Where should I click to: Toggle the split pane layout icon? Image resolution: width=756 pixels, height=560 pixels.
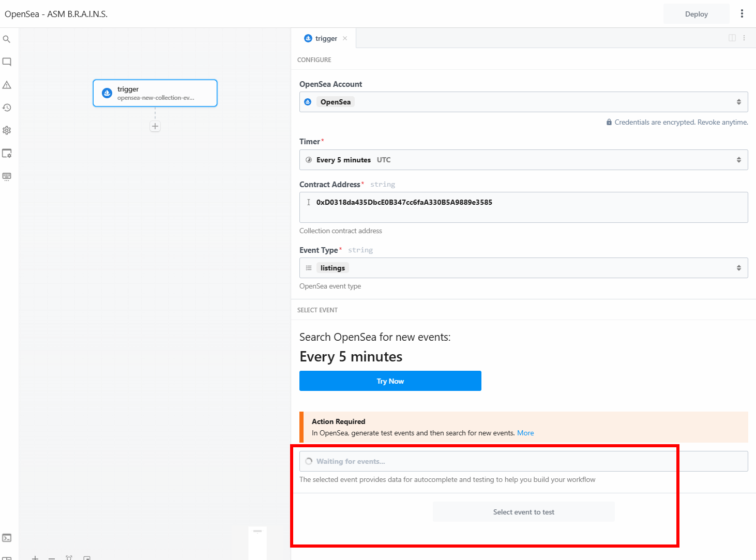click(732, 38)
